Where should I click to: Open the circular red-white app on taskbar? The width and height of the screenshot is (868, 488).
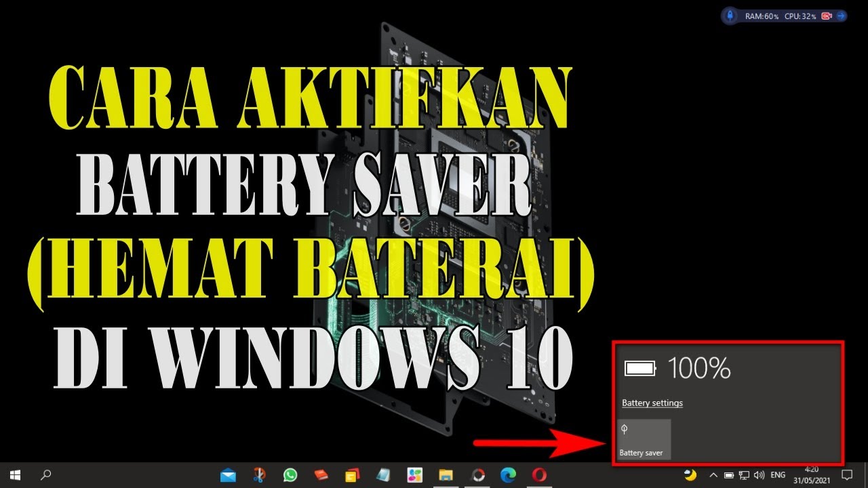477,475
